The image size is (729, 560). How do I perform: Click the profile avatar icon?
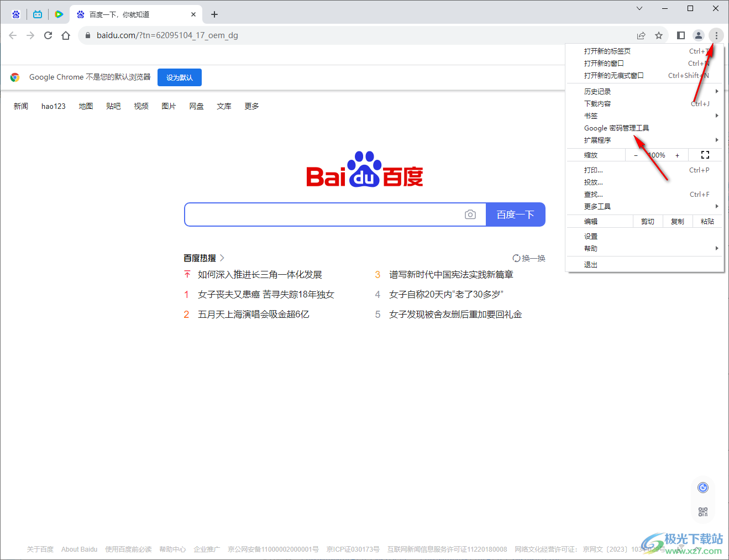tap(699, 35)
